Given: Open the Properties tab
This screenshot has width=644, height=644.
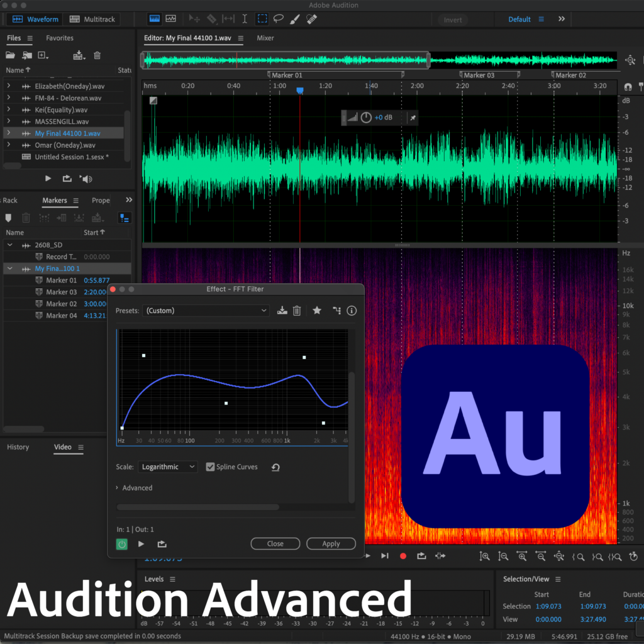Looking at the screenshot, I should click(x=101, y=200).
